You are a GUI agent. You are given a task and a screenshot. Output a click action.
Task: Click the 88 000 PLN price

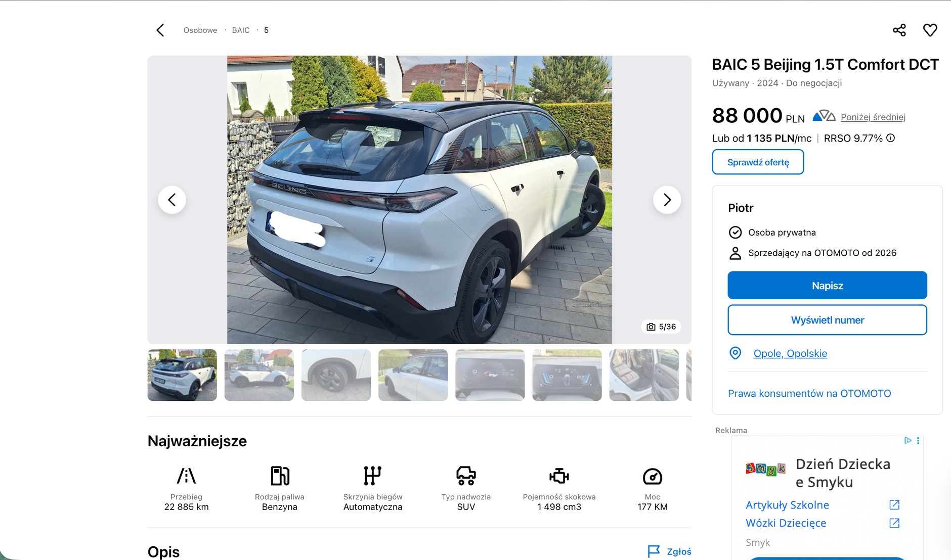click(x=758, y=116)
